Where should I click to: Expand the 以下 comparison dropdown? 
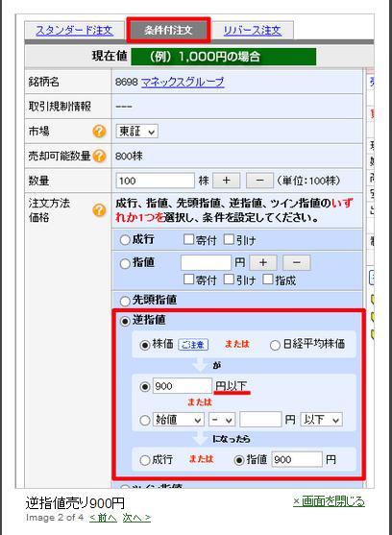[321, 420]
